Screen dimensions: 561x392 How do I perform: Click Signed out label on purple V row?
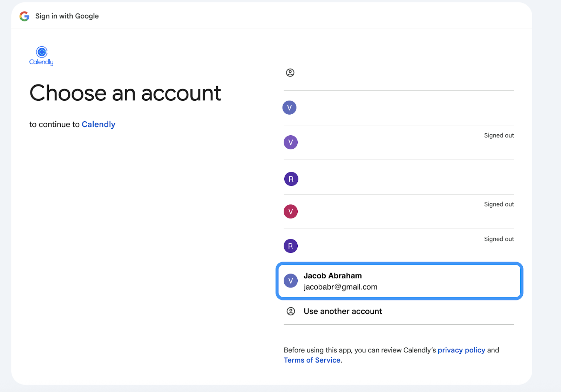(499, 135)
